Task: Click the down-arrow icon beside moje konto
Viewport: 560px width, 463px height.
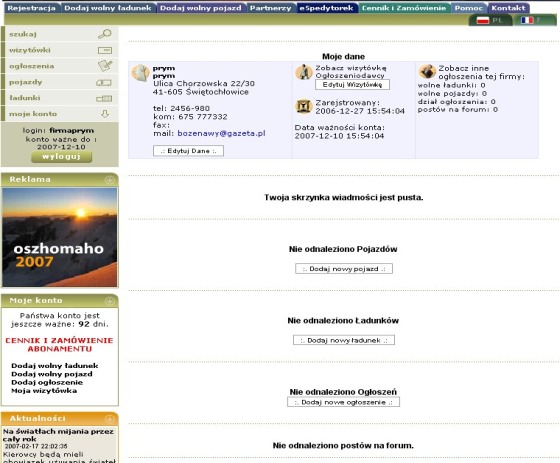Action: pyautogui.click(x=105, y=114)
